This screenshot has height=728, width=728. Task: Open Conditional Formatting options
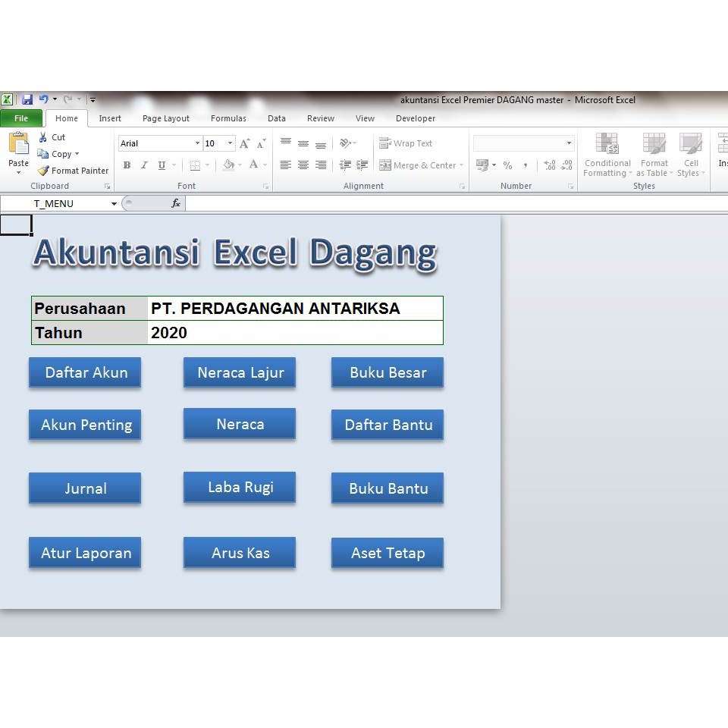(607, 155)
